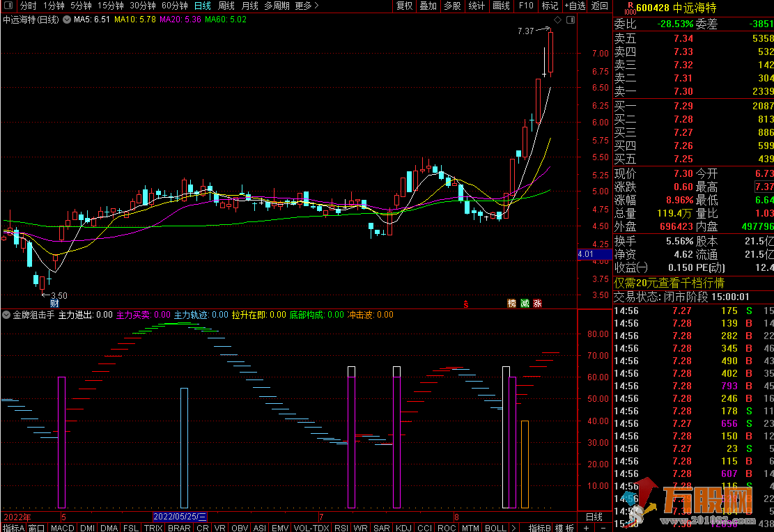Select the RSI indicator tab
This screenshot has height=532, width=774.
click(341, 528)
